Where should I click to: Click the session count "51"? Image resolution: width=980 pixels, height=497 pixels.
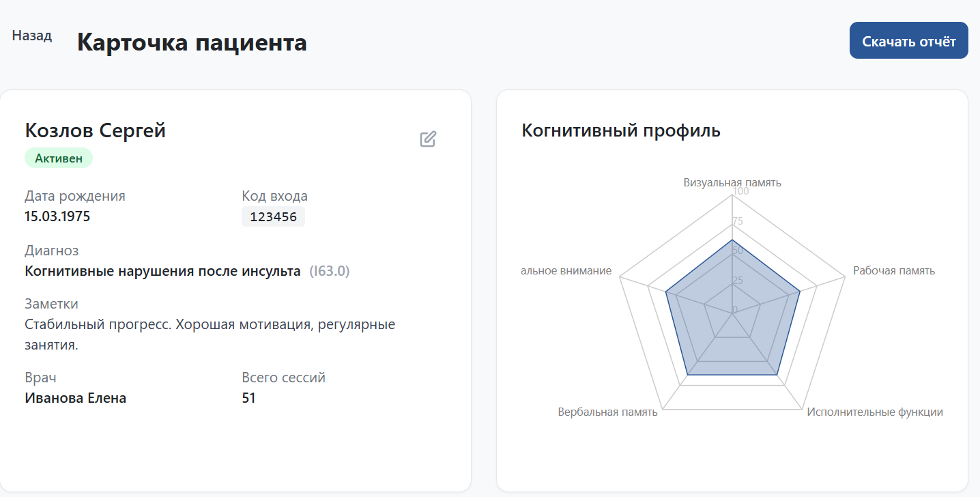point(248,397)
